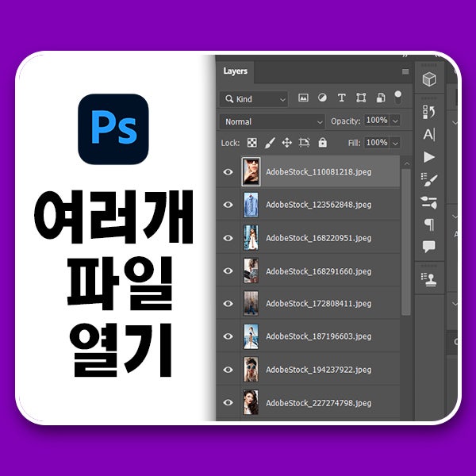Select layer name AdobeStock_172808411.jpeg
Screen dimensions: 476x476
[x=318, y=304]
